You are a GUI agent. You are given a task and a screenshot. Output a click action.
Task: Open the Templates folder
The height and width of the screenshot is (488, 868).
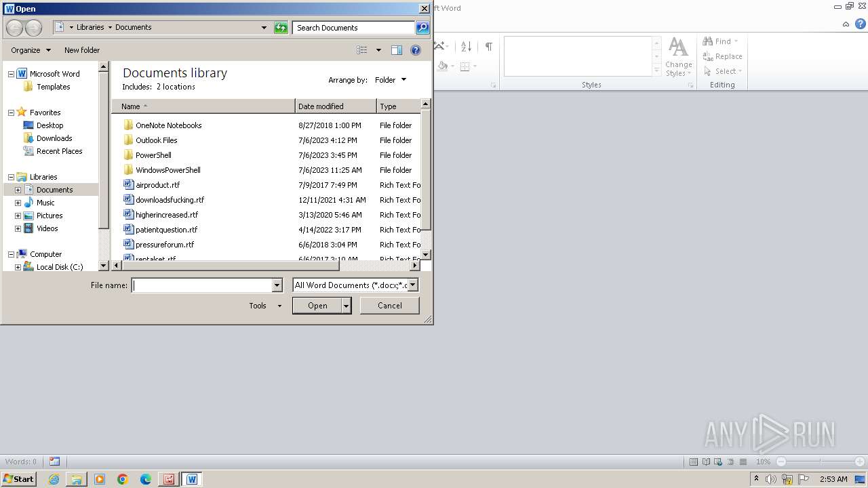(x=53, y=87)
